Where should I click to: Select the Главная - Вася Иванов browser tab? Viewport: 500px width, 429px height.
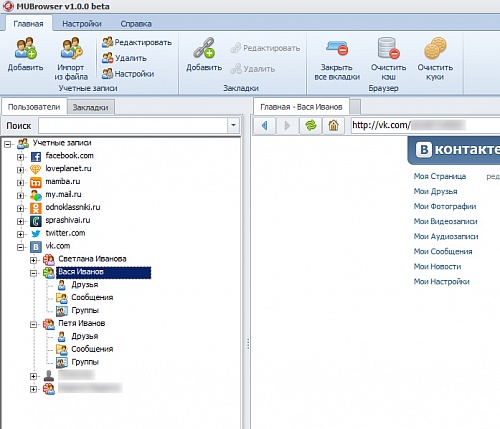click(301, 107)
